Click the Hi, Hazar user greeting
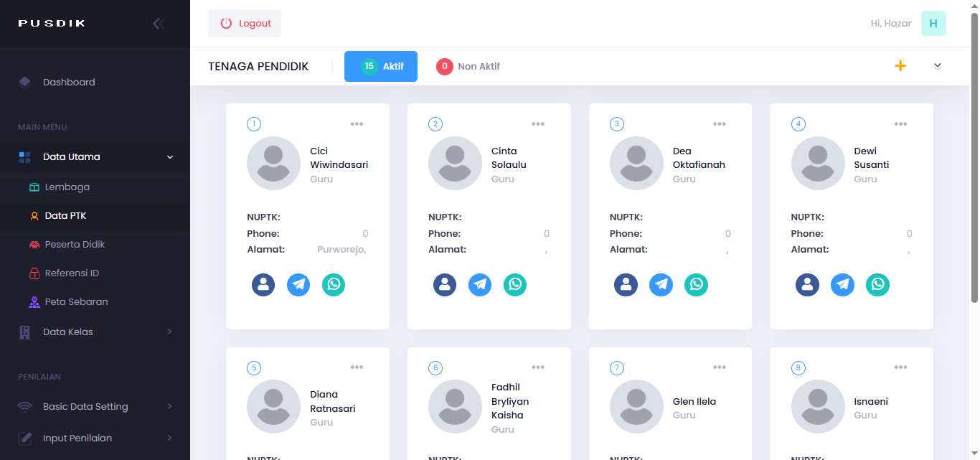The height and width of the screenshot is (460, 980). pyautogui.click(x=891, y=23)
